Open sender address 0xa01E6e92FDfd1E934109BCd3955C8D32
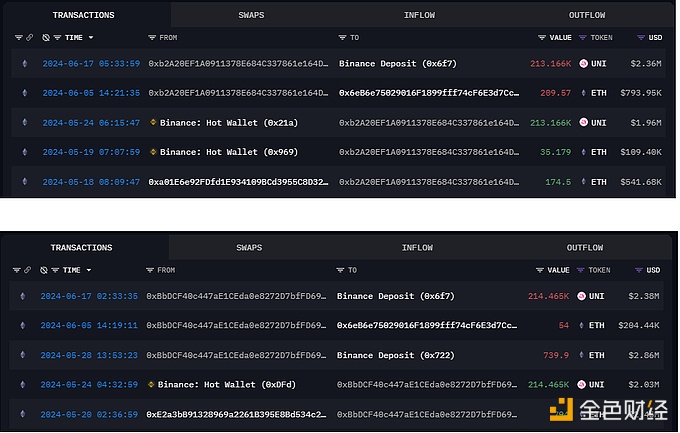 tap(238, 182)
